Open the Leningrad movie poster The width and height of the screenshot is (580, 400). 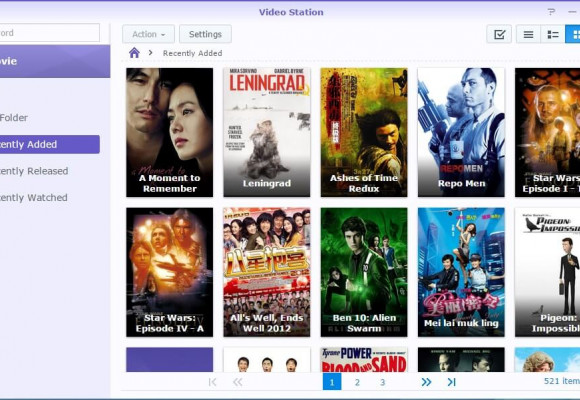pyautogui.click(x=267, y=132)
